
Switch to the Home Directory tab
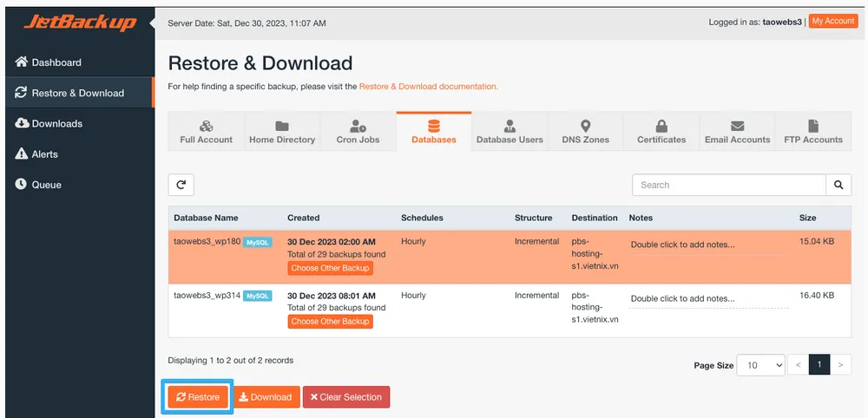[282, 132]
